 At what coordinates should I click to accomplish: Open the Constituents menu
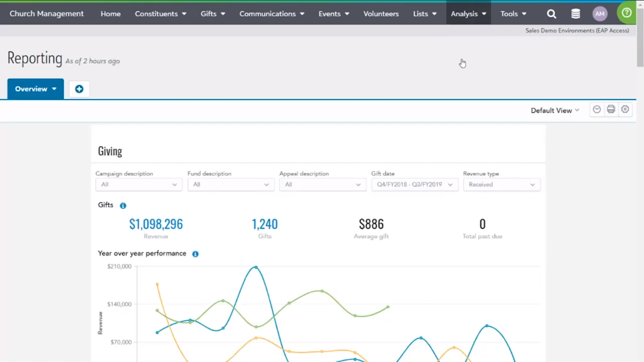[161, 14]
